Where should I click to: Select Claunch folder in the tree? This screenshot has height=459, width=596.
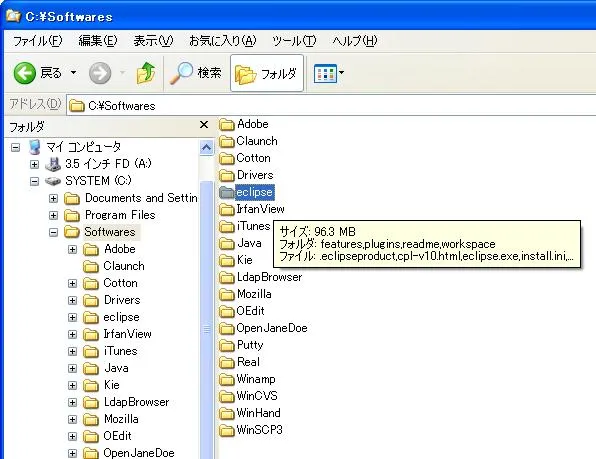124,266
